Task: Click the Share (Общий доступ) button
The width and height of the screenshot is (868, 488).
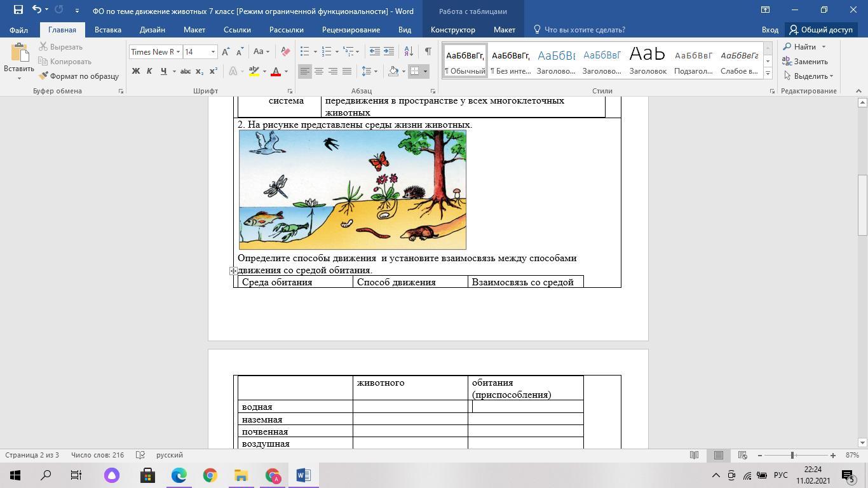Action: (821, 30)
